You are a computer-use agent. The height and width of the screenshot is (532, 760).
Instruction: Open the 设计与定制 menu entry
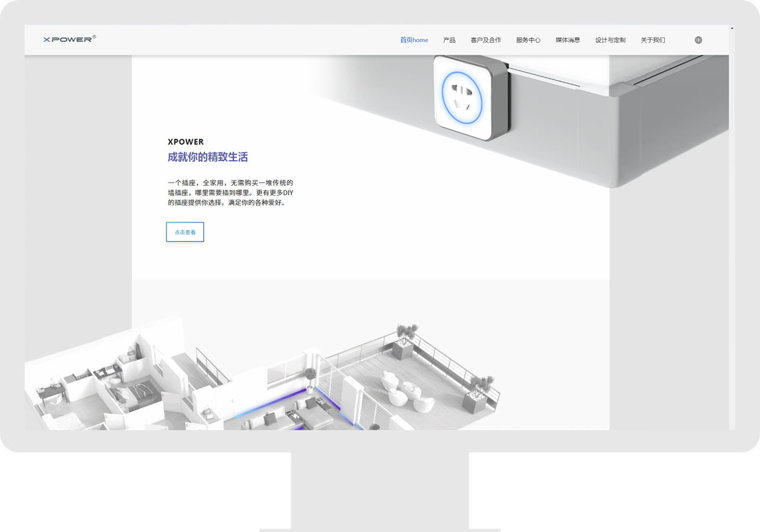pos(610,40)
